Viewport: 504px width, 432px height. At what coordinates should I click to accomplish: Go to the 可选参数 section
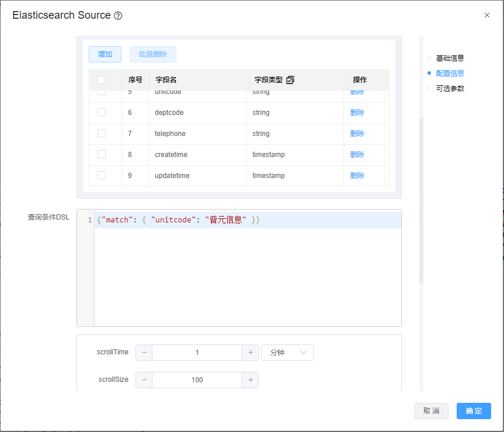(450, 89)
